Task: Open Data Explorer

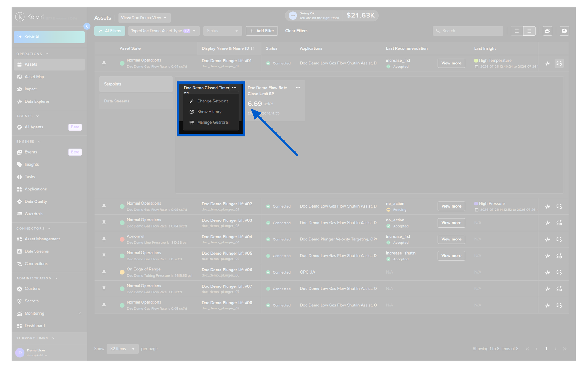Action: [x=37, y=102]
